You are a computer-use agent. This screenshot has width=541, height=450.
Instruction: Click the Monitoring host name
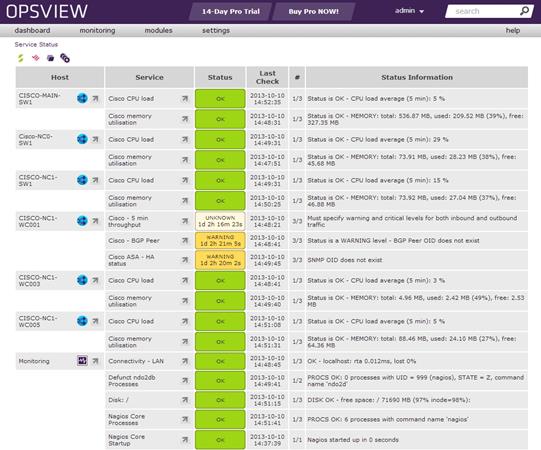pos(34,361)
